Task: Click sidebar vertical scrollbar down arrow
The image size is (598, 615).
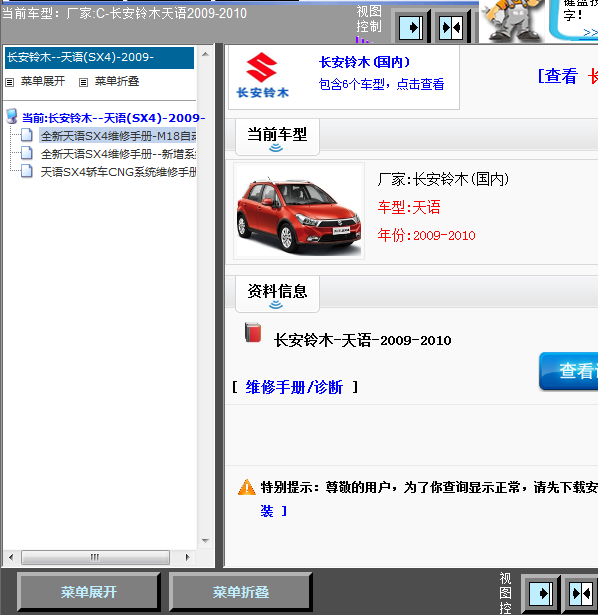Action: pos(205,541)
